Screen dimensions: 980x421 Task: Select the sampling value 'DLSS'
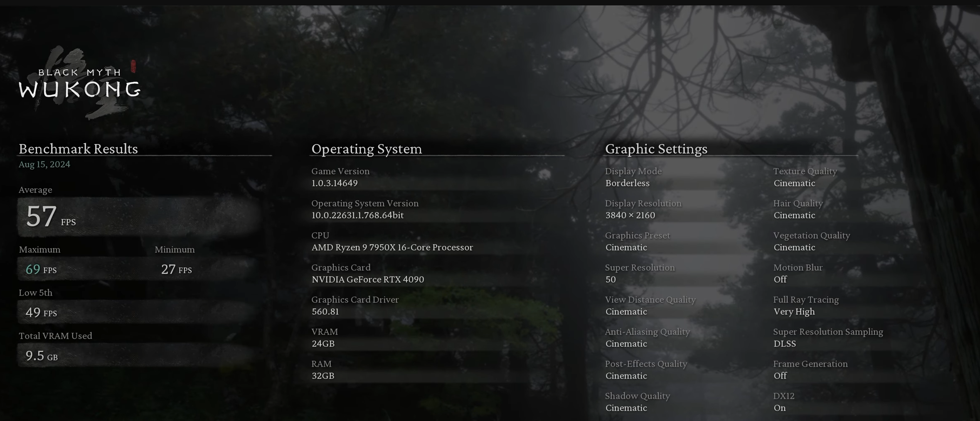[785, 344]
